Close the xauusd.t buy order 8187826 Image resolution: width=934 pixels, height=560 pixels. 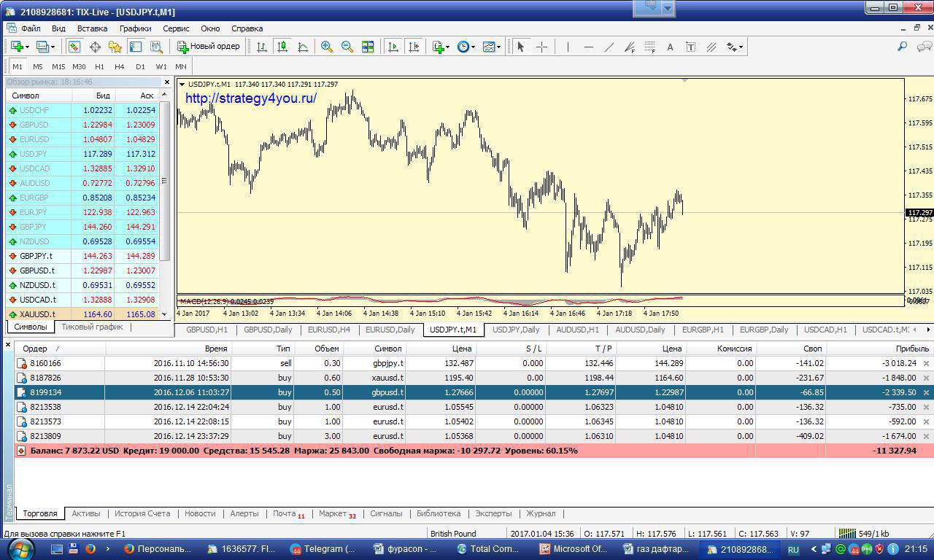(x=927, y=378)
